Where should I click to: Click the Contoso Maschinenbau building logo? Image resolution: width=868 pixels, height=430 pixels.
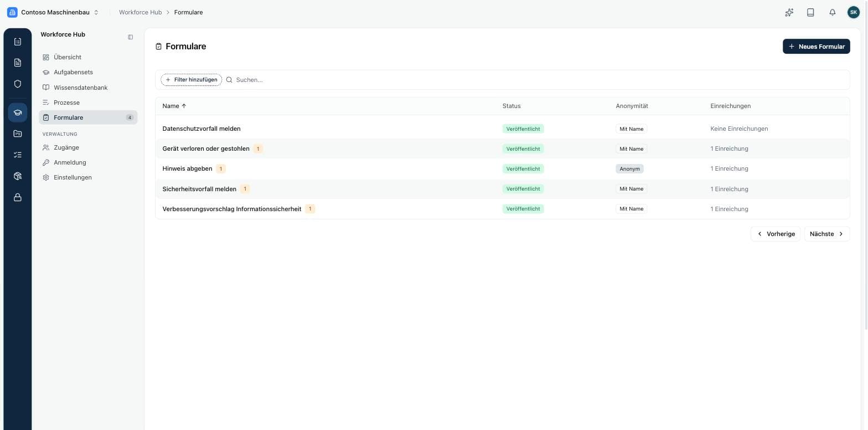tap(12, 12)
